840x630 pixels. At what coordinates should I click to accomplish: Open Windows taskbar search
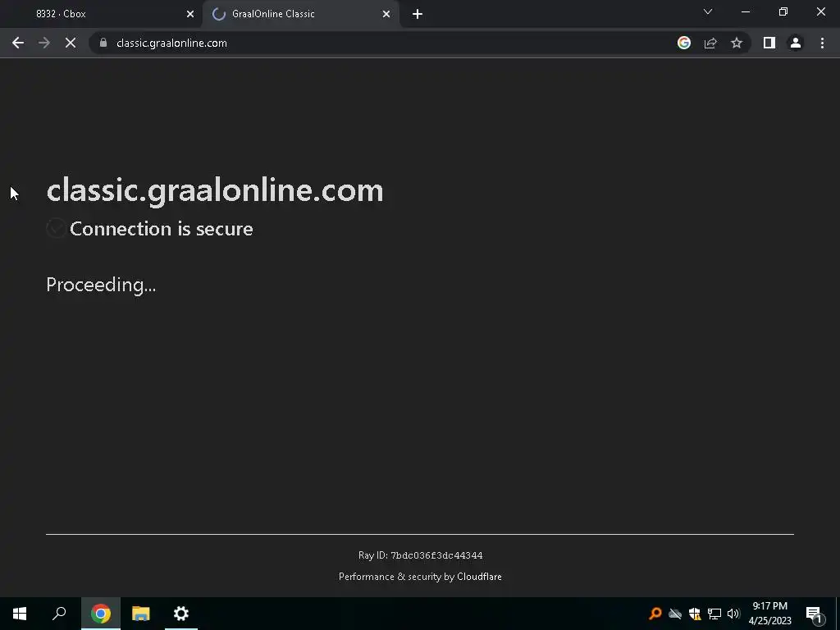pos(59,614)
